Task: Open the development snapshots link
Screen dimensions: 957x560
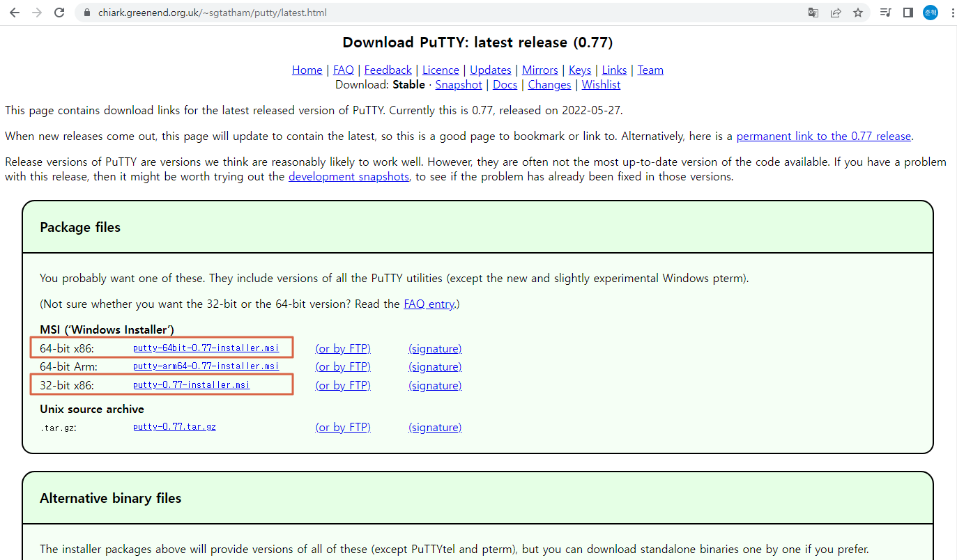Action: click(349, 176)
